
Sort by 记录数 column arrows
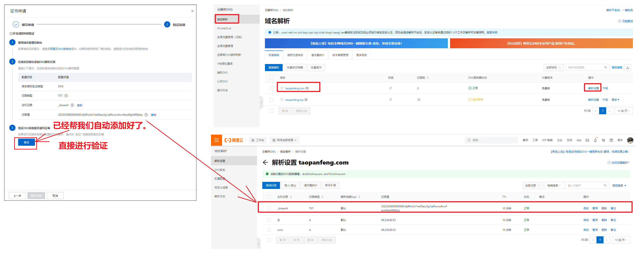(428, 78)
